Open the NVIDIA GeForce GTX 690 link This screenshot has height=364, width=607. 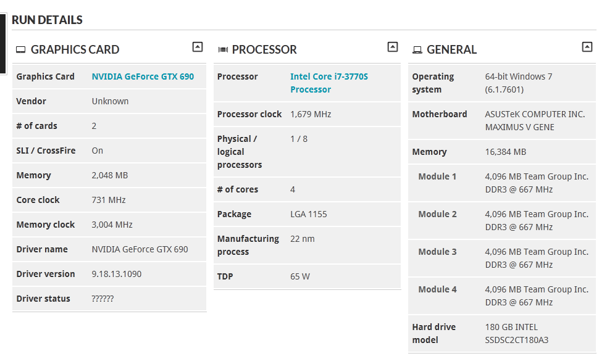click(143, 77)
